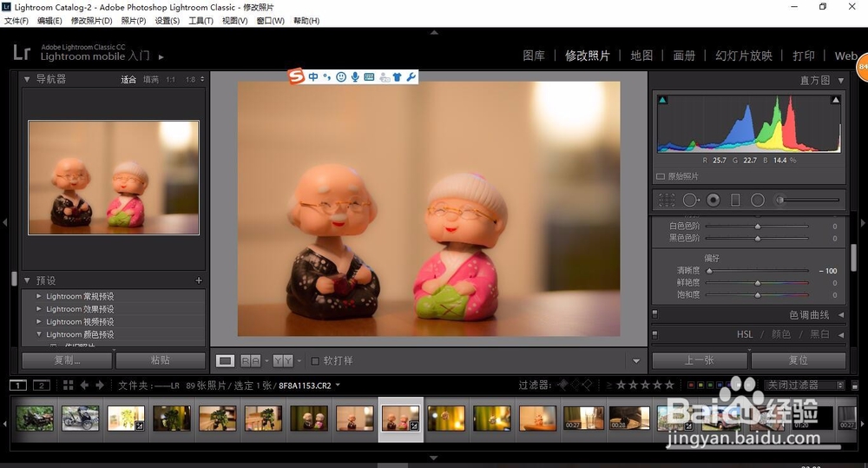Collapse the 直方图 histogram panel triangle
The height and width of the screenshot is (468, 868).
[x=841, y=80]
